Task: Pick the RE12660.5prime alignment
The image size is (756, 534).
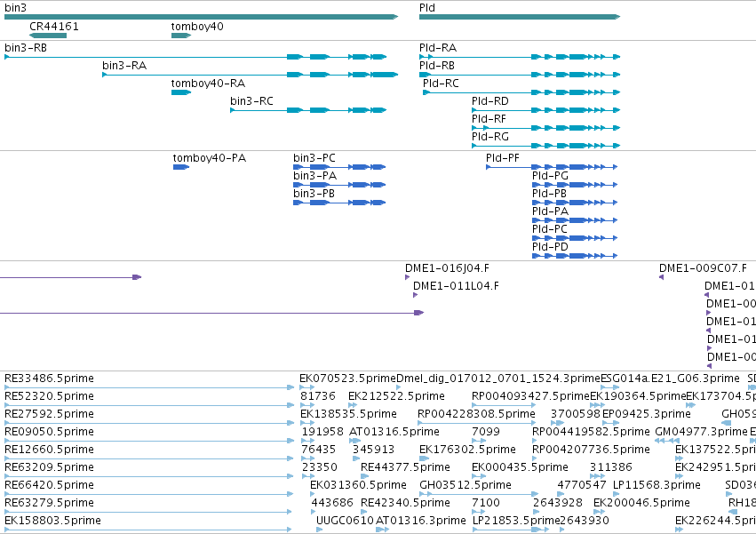Action: 149,458
